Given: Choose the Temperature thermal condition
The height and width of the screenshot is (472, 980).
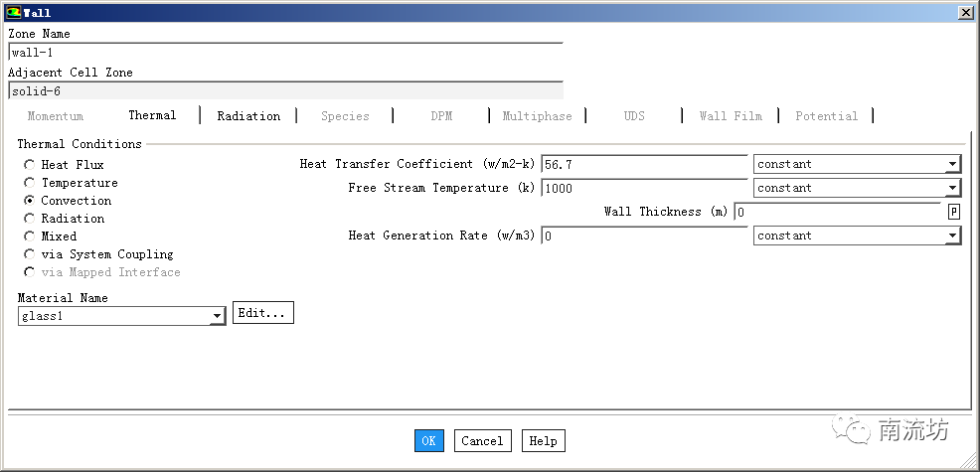Looking at the screenshot, I should tap(31, 183).
